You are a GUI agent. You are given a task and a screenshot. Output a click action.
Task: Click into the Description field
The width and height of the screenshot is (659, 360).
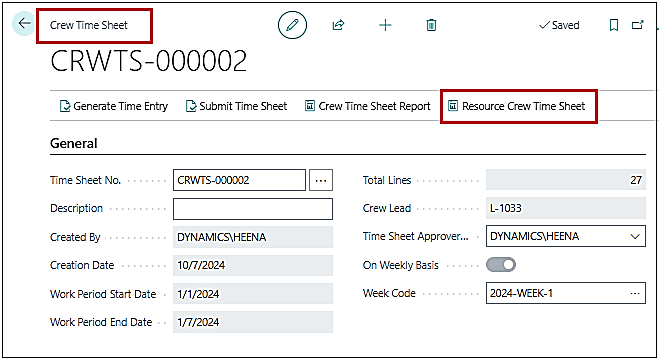coord(253,209)
